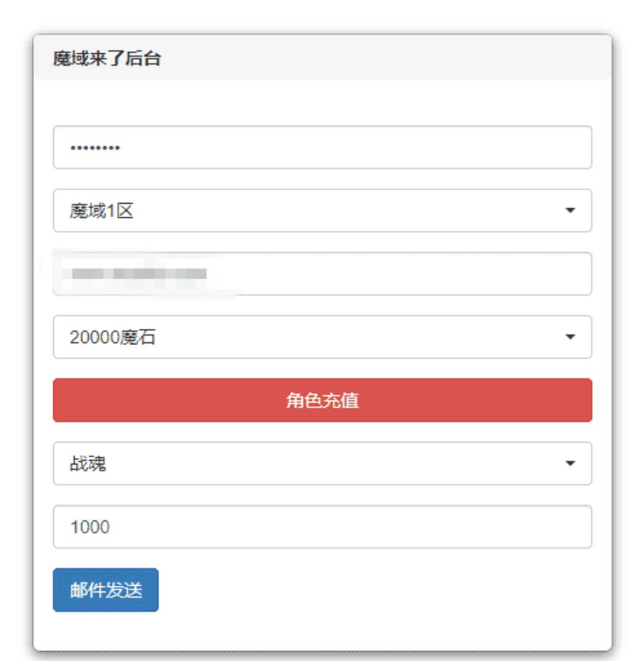Click the red 角色充值 recharge button
Image resolution: width=644 pixels, height=661 pixels.
321,400
